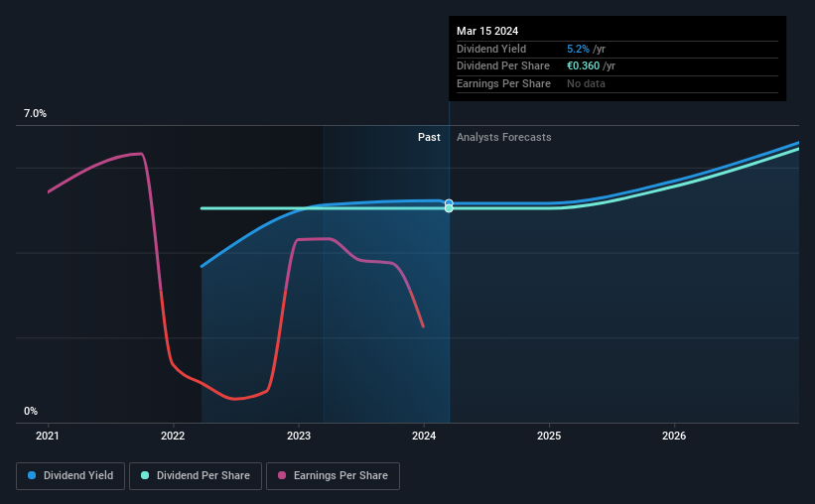This screenshot has height=504, width=815.
Task: Toggle the Dividend Yield legend series
Action: pyautogui.click(x=70, y=476)
